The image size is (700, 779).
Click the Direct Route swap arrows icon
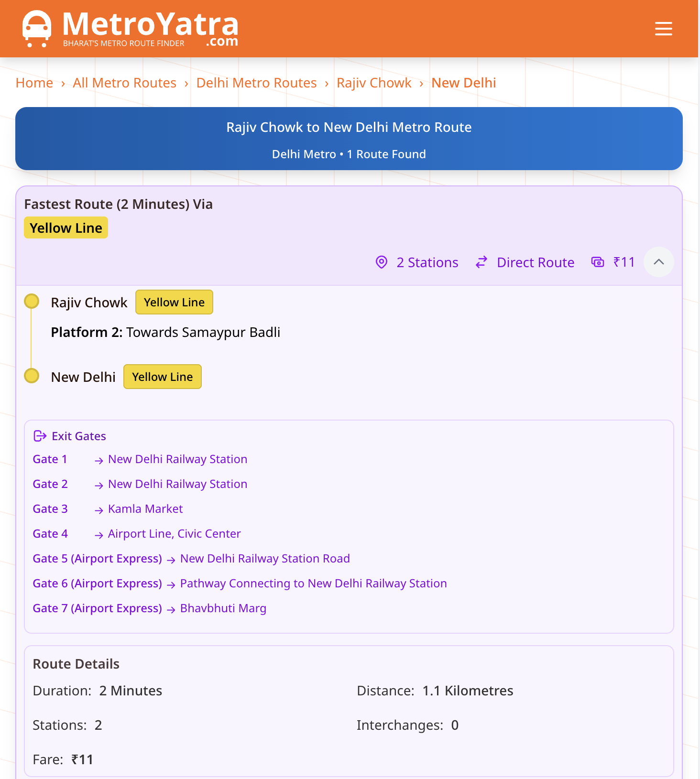tap(481, 262)
